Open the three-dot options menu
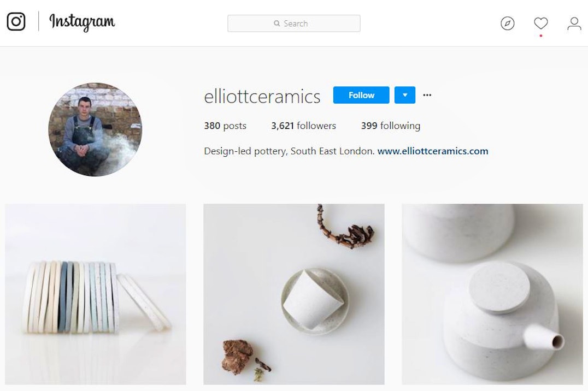Image resolution: width=588 pixels, height=391 pixels. click(427, 95)
